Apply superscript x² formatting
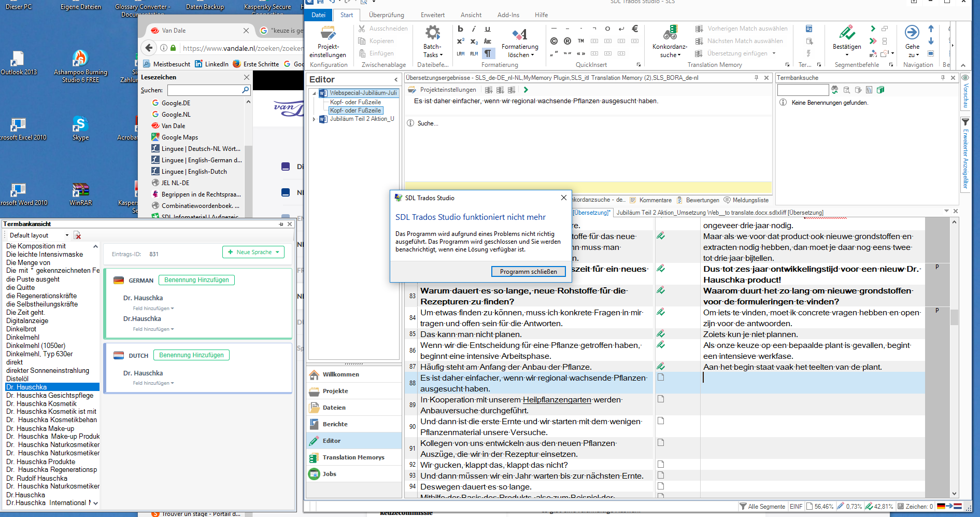The height and width of the screenshot is (517, 980). (x=460, y=41)
